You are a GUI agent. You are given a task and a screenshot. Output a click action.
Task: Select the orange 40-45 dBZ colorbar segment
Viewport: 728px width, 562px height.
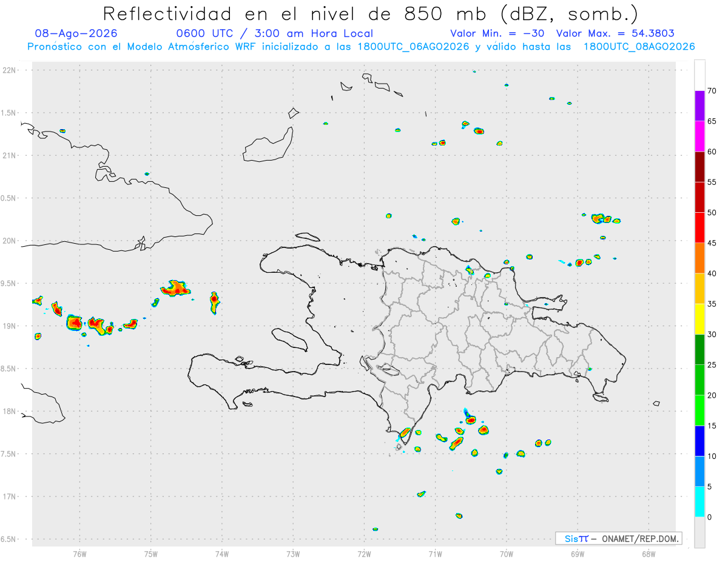[x=699, y=258]
